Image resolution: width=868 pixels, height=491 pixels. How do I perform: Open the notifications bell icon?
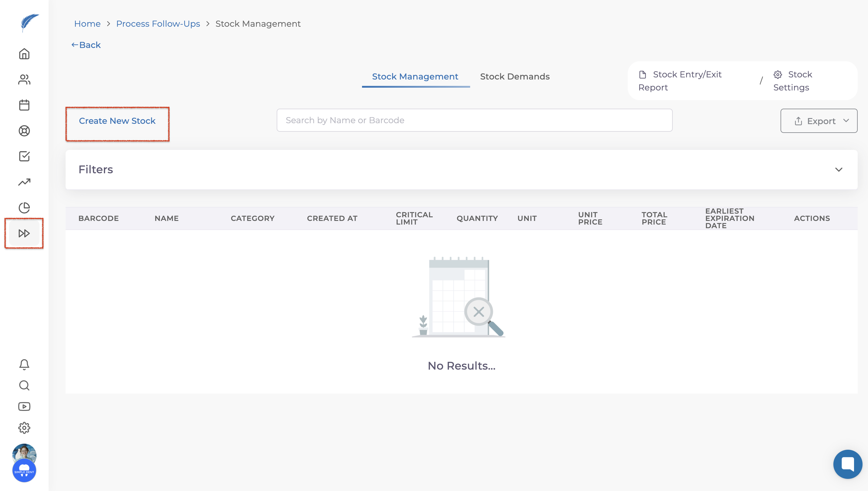click(24, 364)
